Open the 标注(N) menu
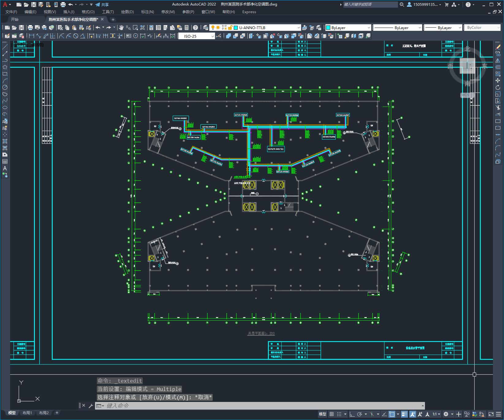The height and width of the screenshot is (420, 504). pos(147,12)
